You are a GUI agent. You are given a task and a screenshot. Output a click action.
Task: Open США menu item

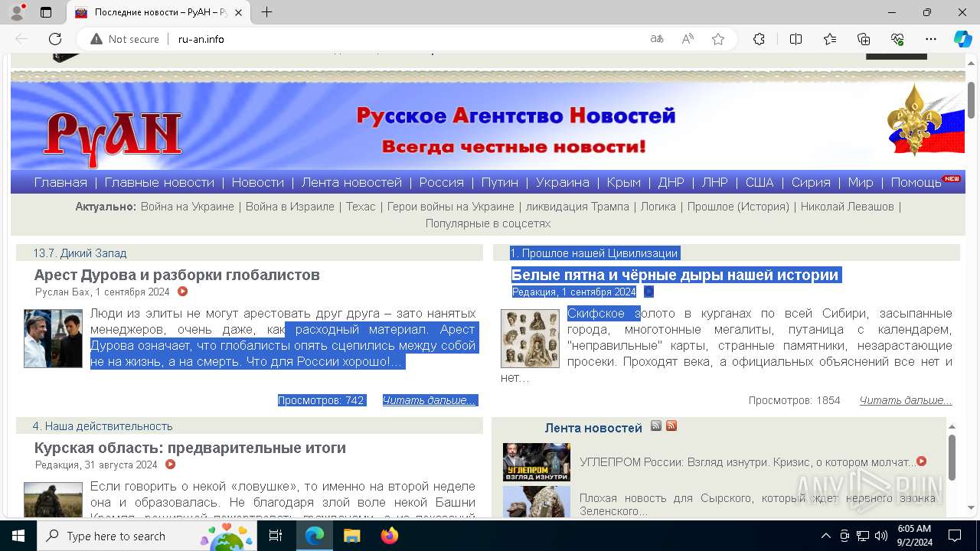click(x=759, y=182)
